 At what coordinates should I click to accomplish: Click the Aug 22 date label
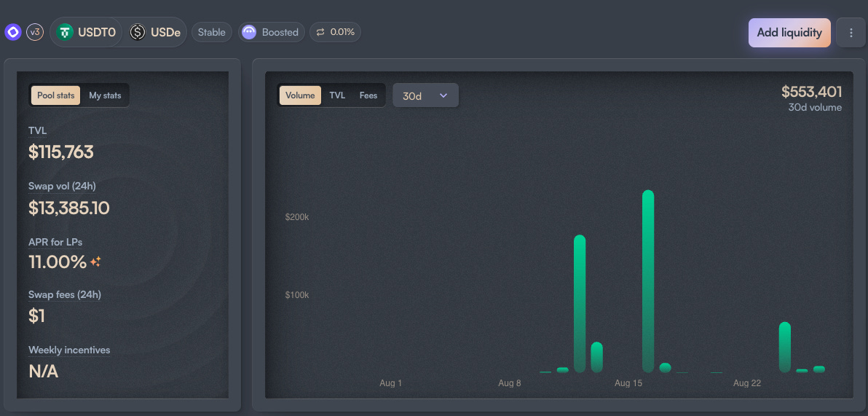pyautogui.click(x=747, y=382)
